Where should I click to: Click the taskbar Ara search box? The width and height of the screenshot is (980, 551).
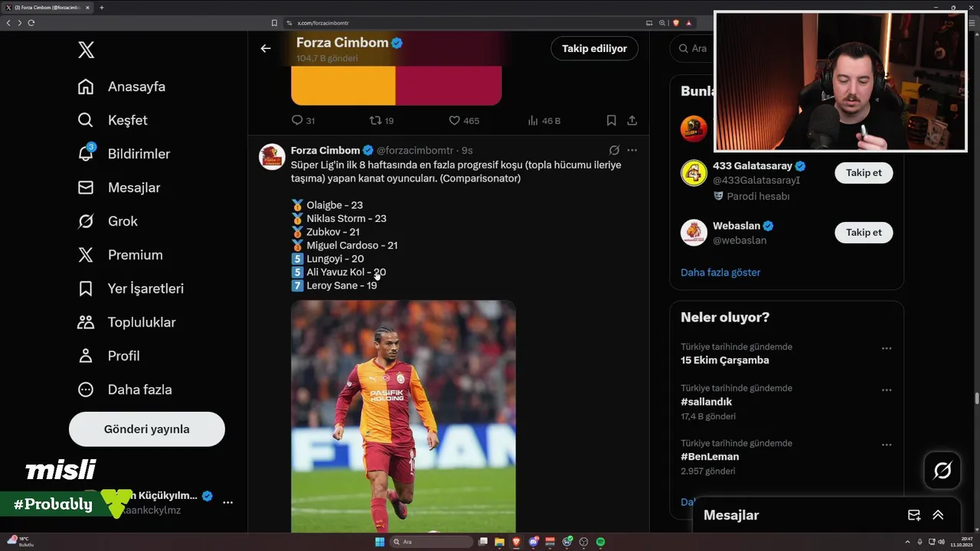click(432, 542)
